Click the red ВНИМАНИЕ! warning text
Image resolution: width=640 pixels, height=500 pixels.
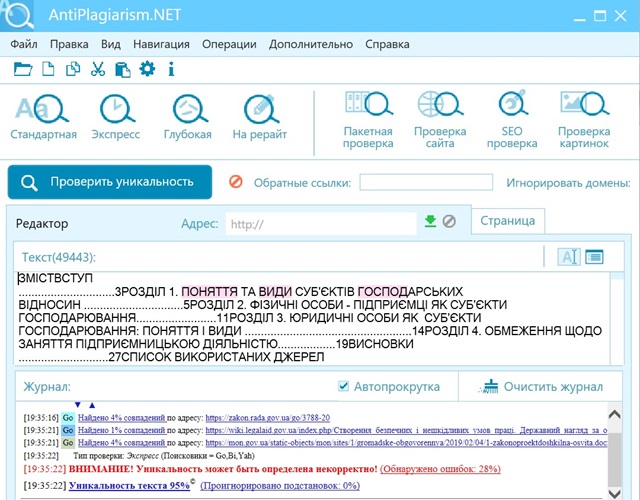tap(223, 469)
